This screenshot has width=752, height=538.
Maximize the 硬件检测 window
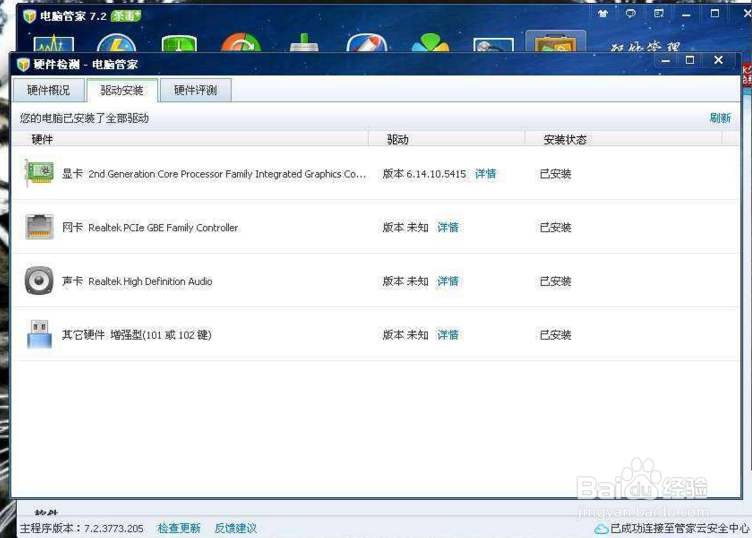pyautogui.click(x=690, y=60)
